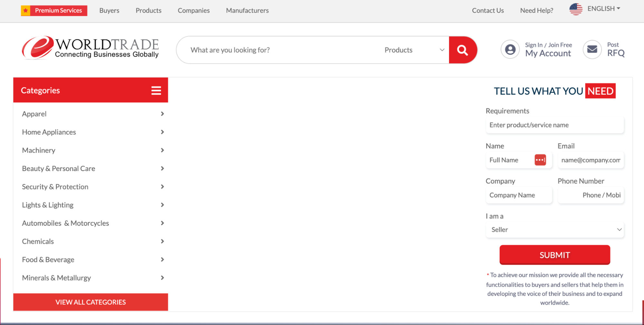
Task: Click the US flag language icon
Action: [x=576, y=9]
